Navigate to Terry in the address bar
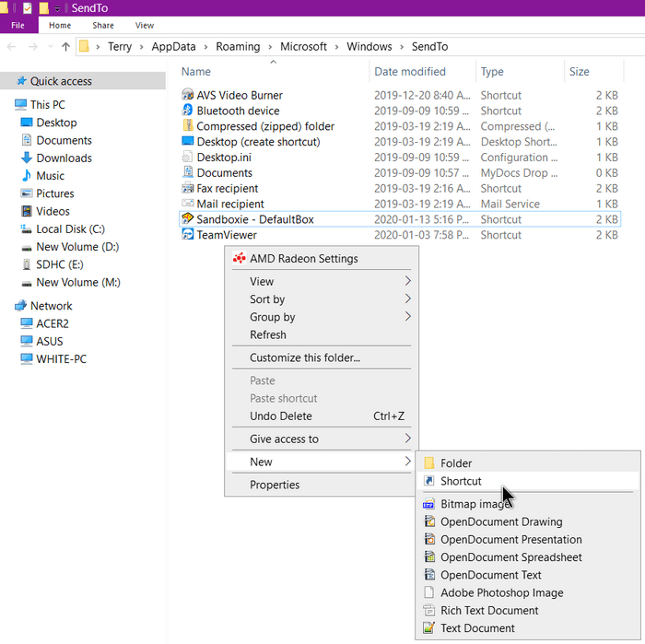This screenshot has height=644, width=645. pyautogui.click(x=120, y=46)
